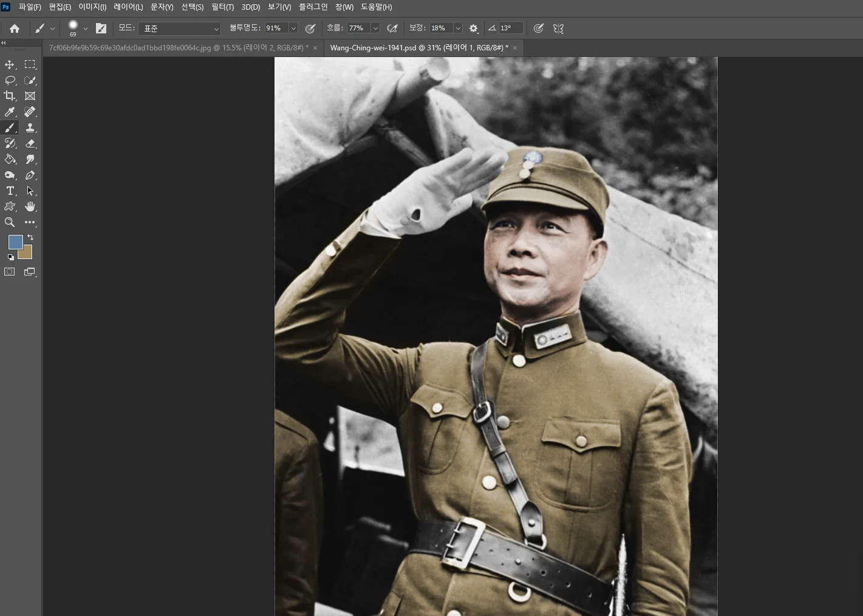The image size is (863, 616).
Task: Select the Zoom tool
Action: (10, 222)
